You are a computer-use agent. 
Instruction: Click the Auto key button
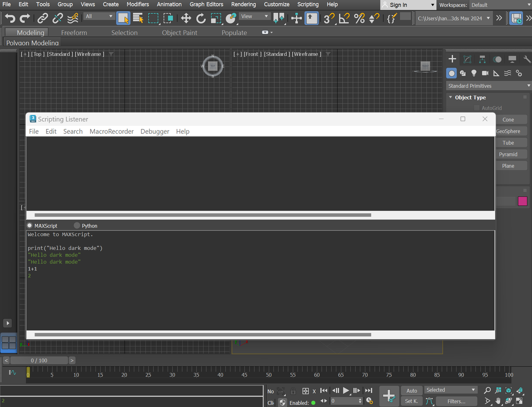(x=412, y=391)
